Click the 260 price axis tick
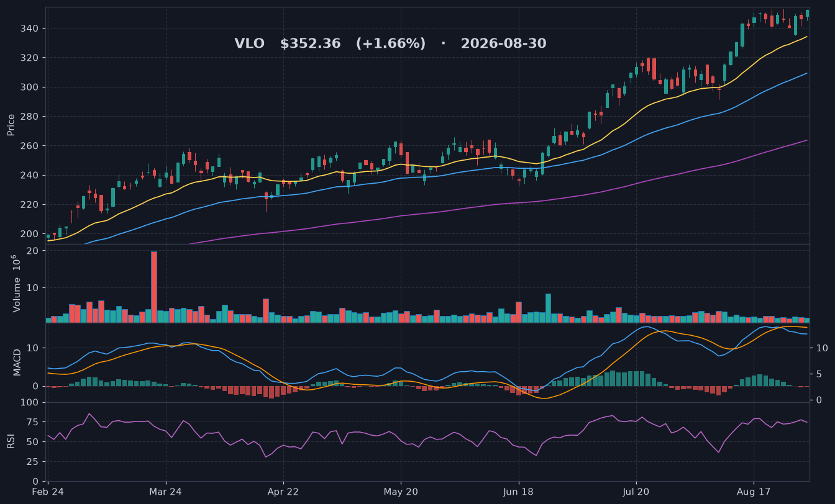This screenshot has width=835, height=504. tap(31, 146)
